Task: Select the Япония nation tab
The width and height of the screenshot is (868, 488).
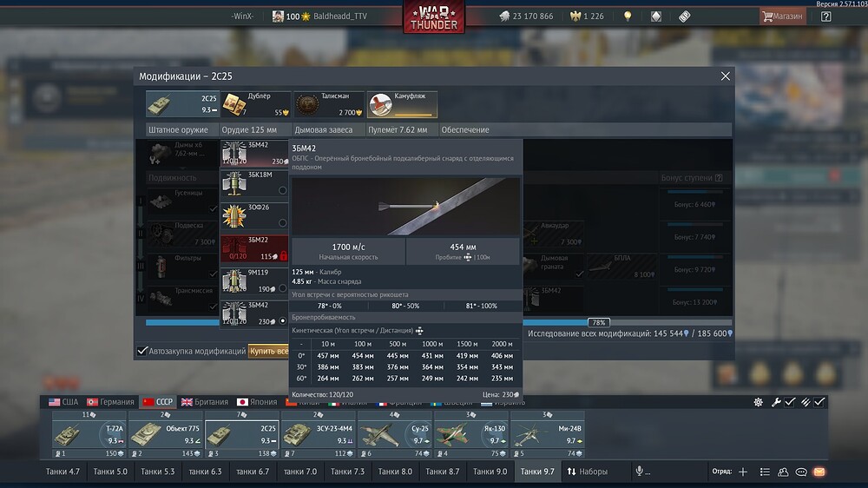Action: (257, 401)
